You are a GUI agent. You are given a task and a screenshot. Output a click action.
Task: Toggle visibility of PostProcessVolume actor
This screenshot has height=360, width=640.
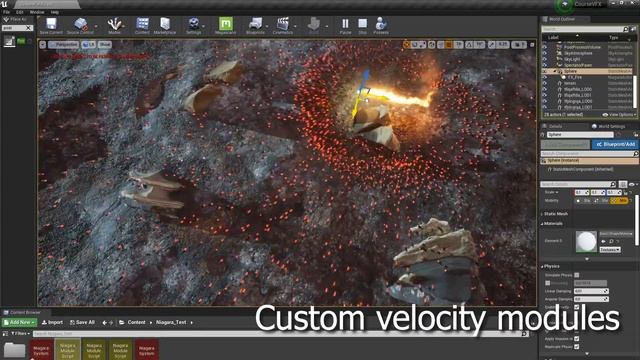[544, 47]
